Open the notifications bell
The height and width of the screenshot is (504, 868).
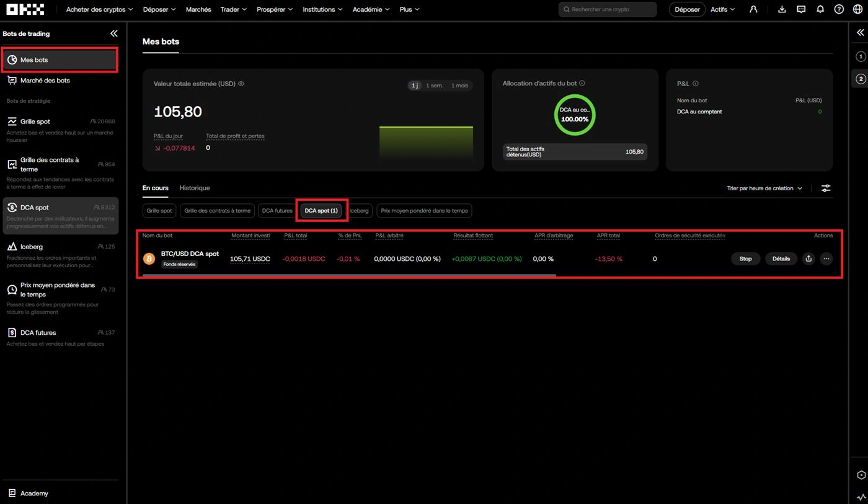820,9
